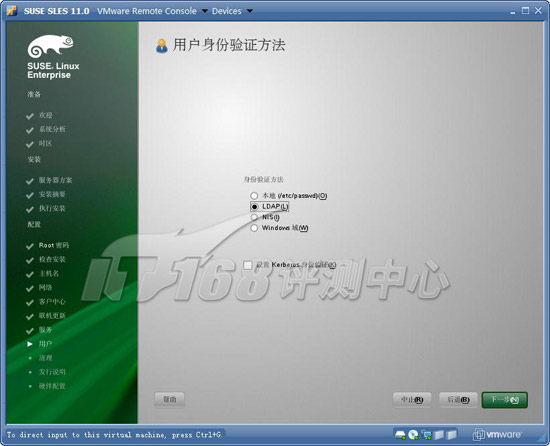Enable the Kerberos authentication checkbox
Image resolution: width=550 pixels, height=446 pixels.
pyautogui.click(x=248, y=265)
